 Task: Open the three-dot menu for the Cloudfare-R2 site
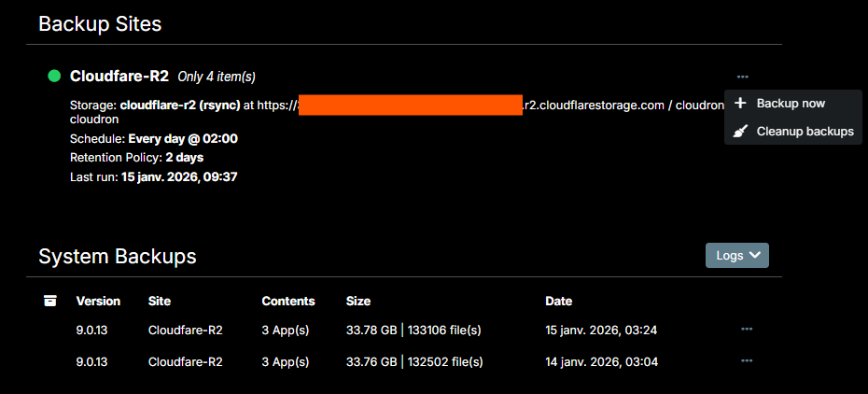pos(742,77)
